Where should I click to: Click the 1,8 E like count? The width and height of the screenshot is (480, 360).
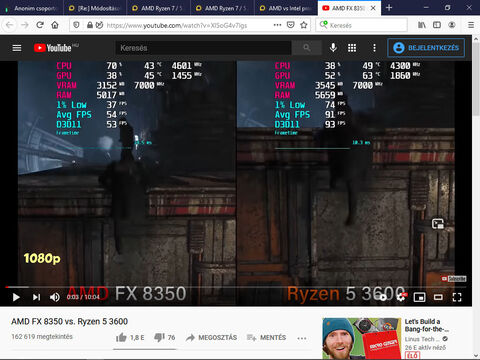click(137, 338)
